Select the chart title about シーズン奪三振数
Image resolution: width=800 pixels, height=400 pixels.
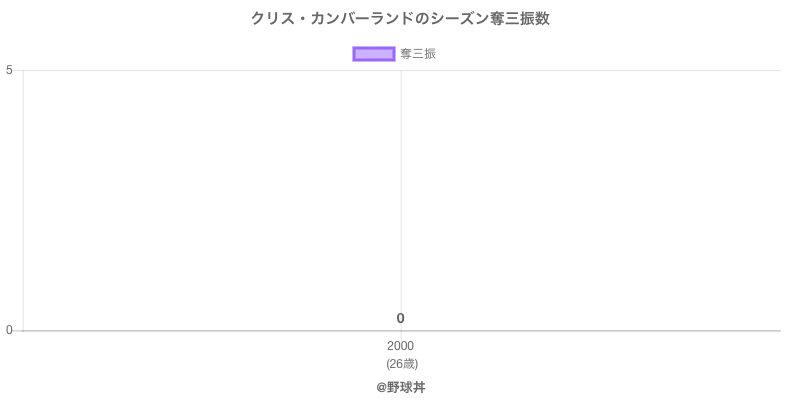pos(400,19)
